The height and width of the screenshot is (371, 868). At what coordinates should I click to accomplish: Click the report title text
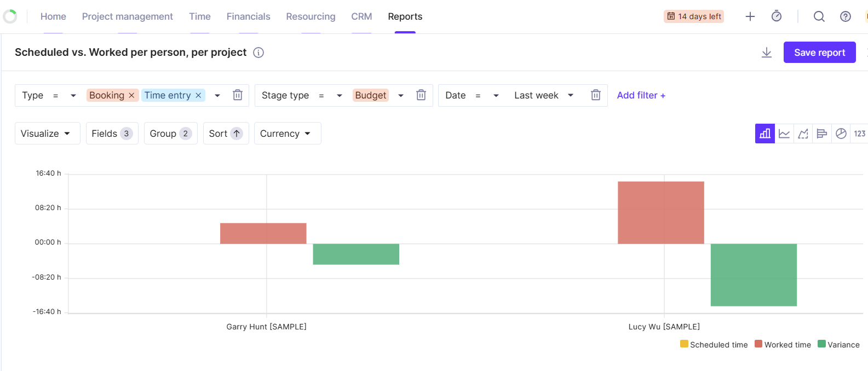131,53
